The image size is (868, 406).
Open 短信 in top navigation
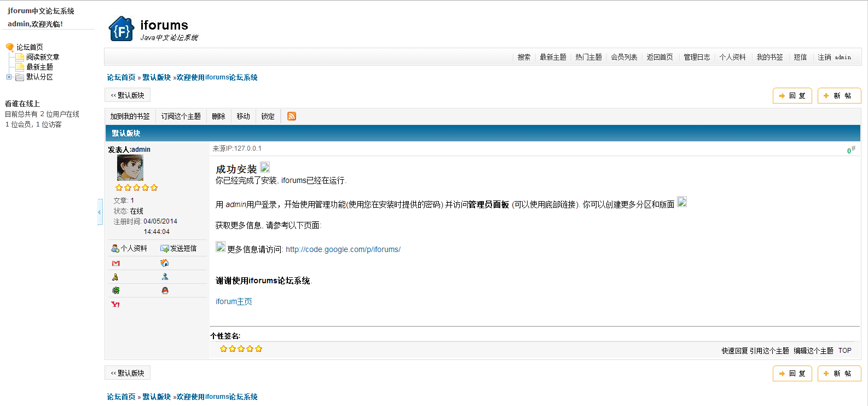pyautogui.click(x=800, y=57)
